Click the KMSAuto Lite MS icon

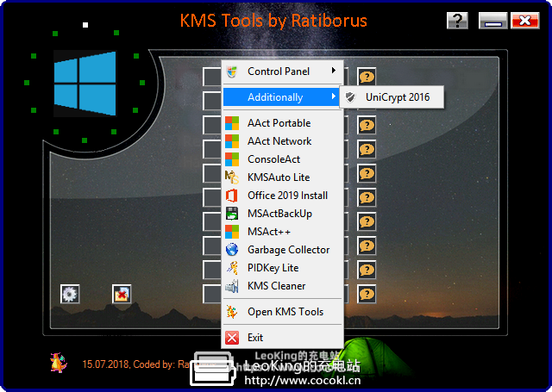click(x=232, y=177)
